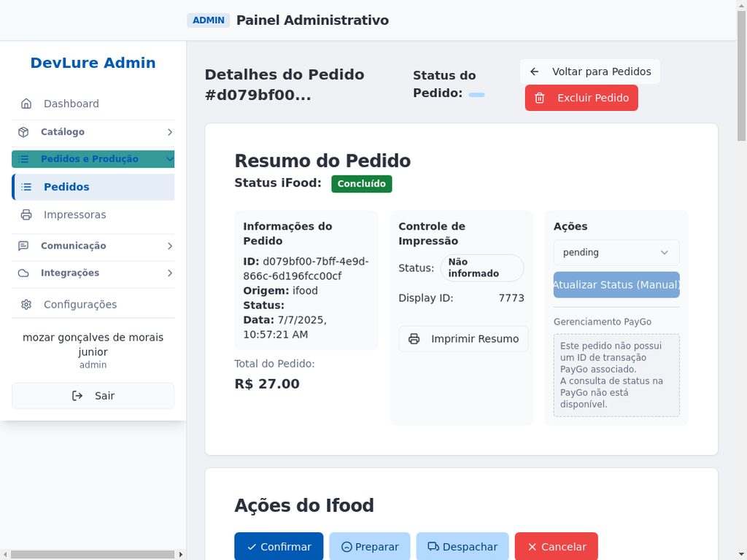This screenshot has height=560, width=747.
Task: Click the Configurações gear icon
Action: 26,305
